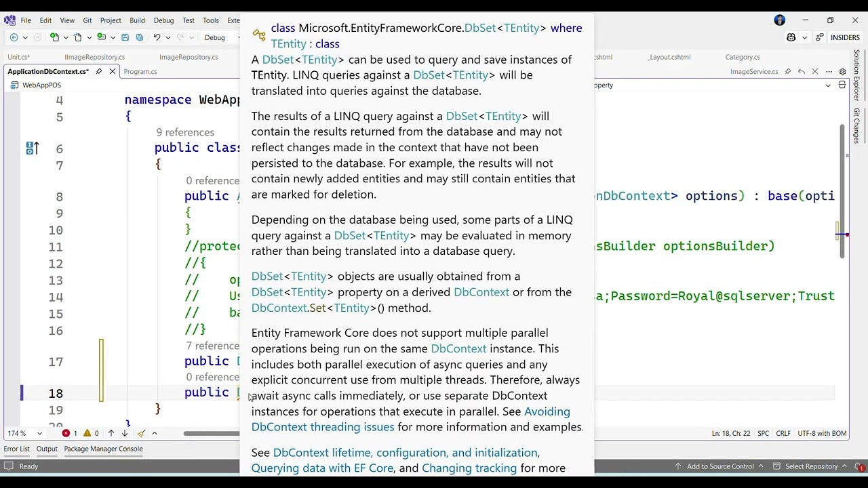The width and height of the screenshot is (868, 488).
Task: Go to previous issue with up arrow
Action: coord(111,433)
